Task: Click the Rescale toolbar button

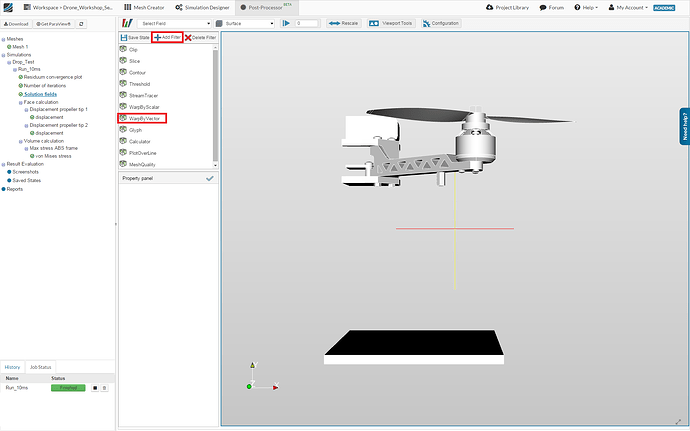Action: tap(341, 22)
